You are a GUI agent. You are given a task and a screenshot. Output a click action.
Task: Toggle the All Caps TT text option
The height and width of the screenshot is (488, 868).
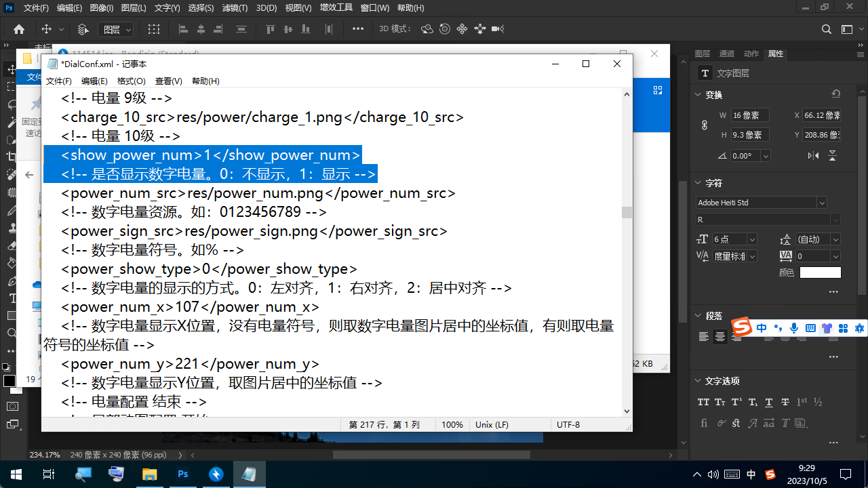coord(703,402)
